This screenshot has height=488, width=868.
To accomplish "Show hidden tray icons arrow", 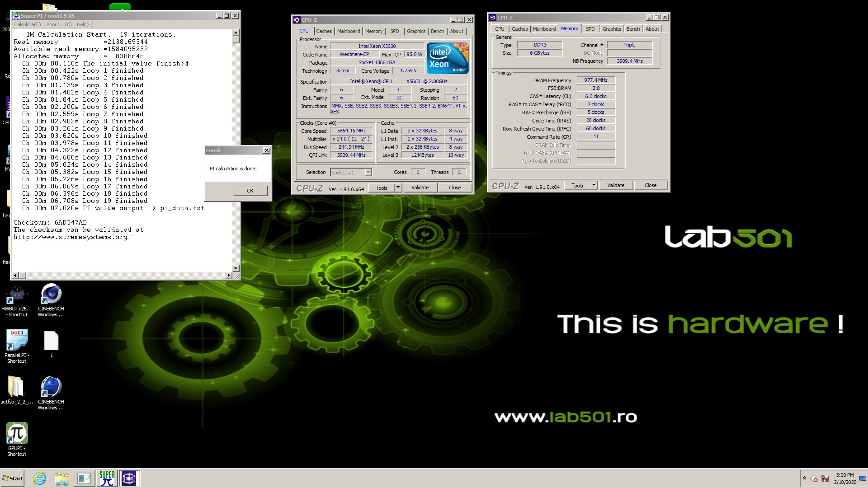I will 804,478.
